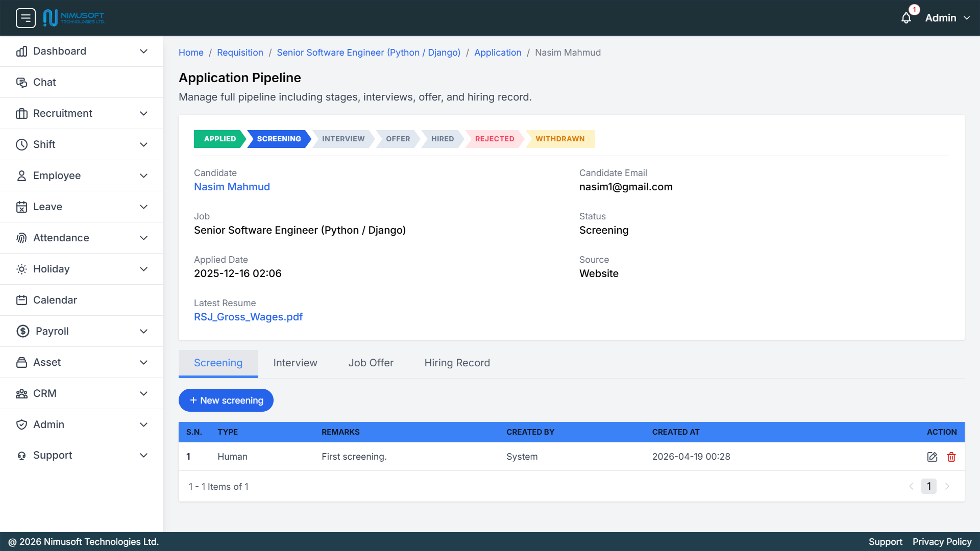The height and width of the screenshot is (551, 980).
Task: Open the Calendar icon in sidebar
Action: pos(22,300)
